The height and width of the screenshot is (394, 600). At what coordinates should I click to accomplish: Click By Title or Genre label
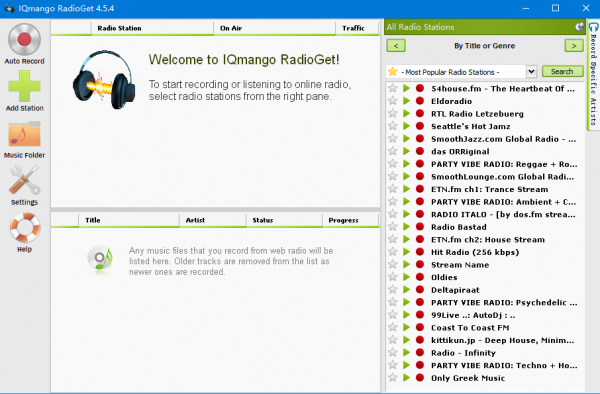pos(484,46)
